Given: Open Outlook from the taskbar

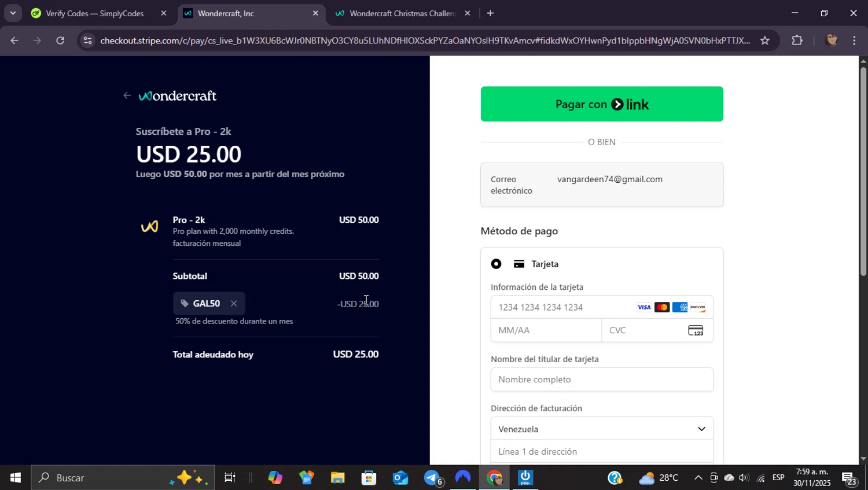Looking at the screenshot, I should [400, 478].
